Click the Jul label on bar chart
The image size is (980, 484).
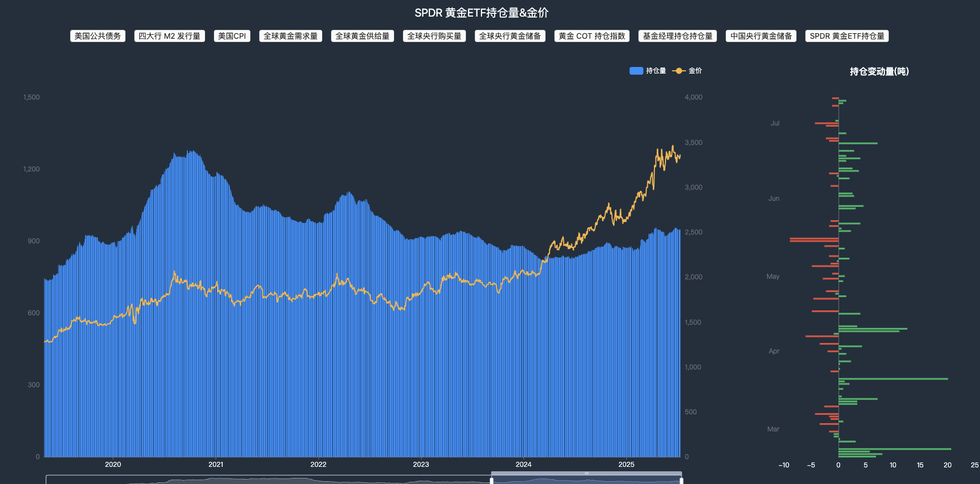(x=775, y=123)
